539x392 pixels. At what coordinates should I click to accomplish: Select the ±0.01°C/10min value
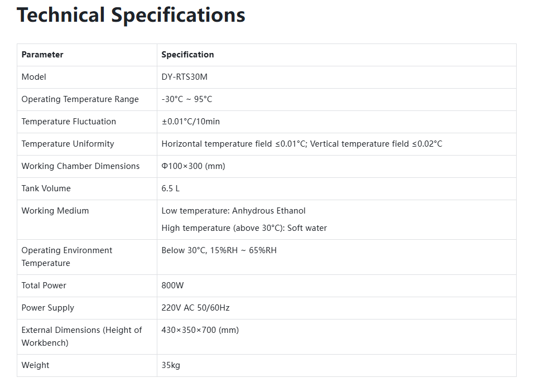(x=191, y=122)
